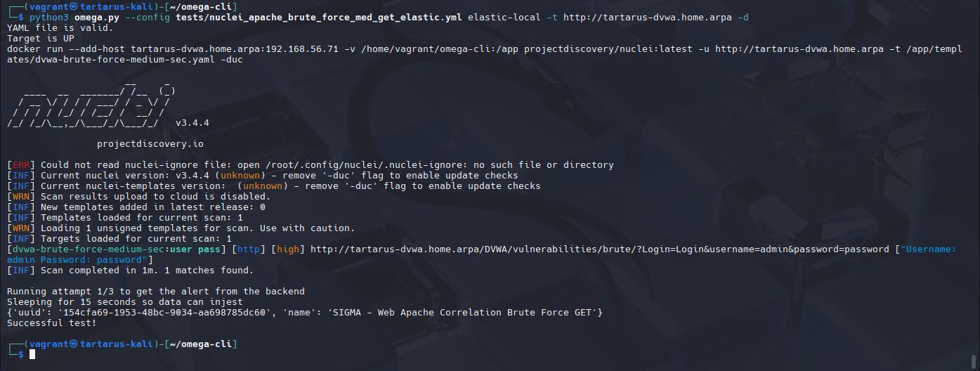The image size is (980, 371).
Task: Click the "Target is UP" message
Action: 40,38
